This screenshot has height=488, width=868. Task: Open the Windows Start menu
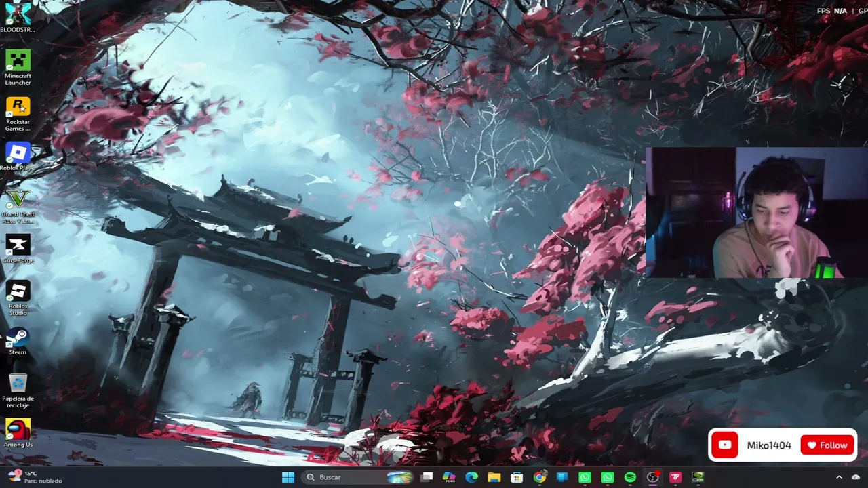[288, 477]
